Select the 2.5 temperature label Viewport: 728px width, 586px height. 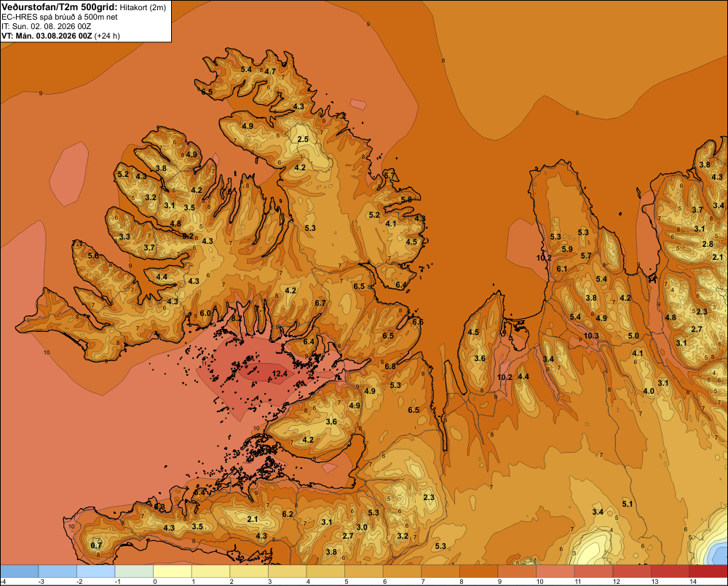(x=303, y=139)
